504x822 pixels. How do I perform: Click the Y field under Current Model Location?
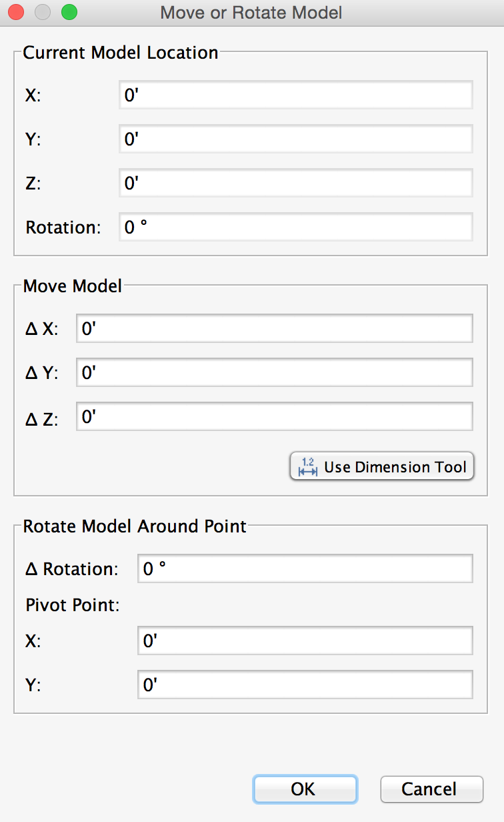pyautogui.click(x=295, y=139)
